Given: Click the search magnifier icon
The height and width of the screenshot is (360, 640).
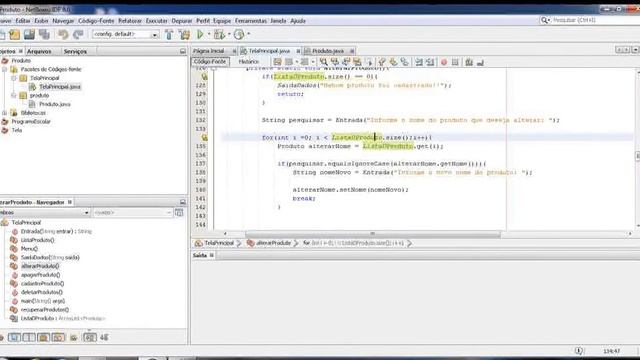Looking at the screenshot, I should coord(544,20).
